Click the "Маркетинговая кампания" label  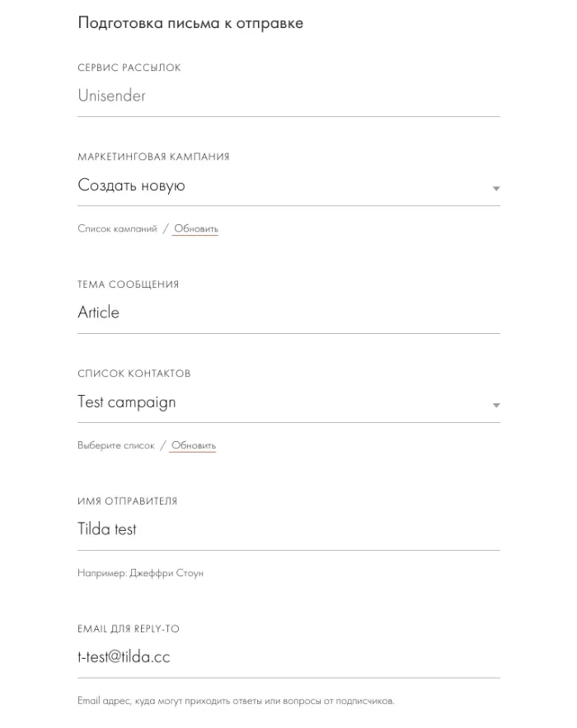pyautogui.click(x=153, y=157)
